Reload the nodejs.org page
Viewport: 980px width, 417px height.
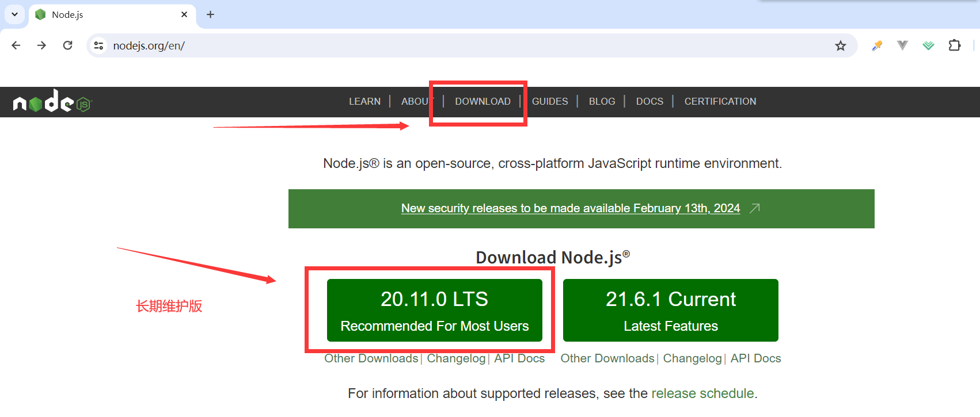tap(67, 45)
